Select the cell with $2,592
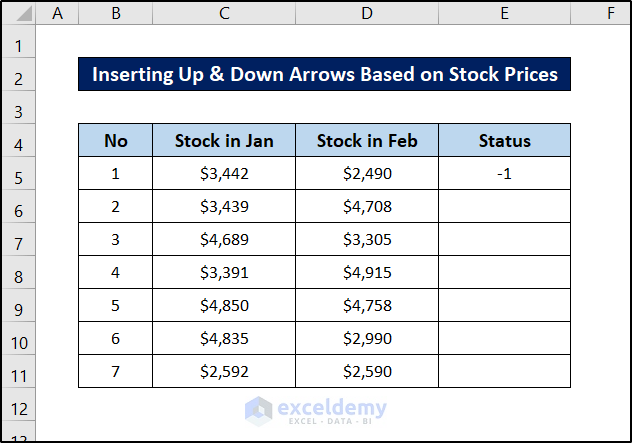 tap(224, 372)
